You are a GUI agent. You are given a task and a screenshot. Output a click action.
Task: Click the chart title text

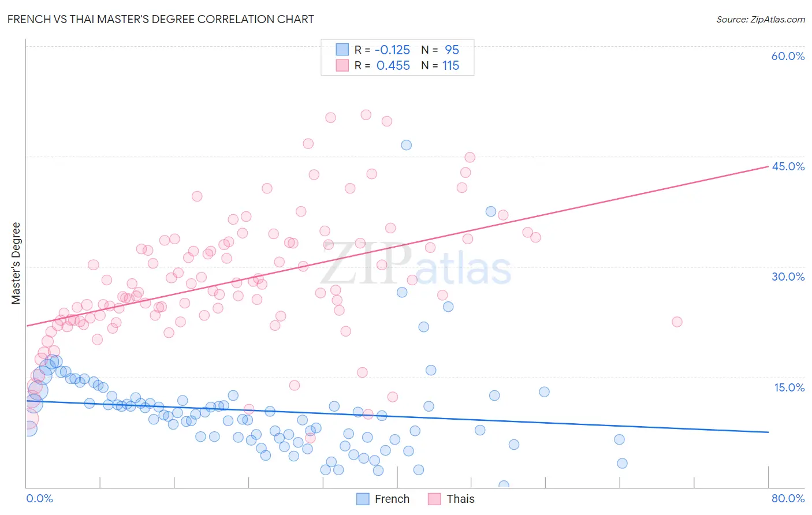[x=161, y=19]
